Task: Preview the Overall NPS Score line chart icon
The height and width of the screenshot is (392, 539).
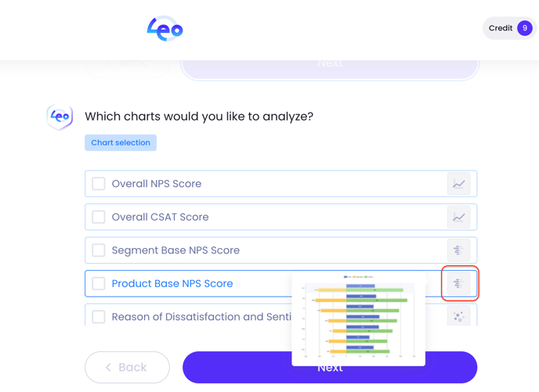Action: click(x=458, y=184)
